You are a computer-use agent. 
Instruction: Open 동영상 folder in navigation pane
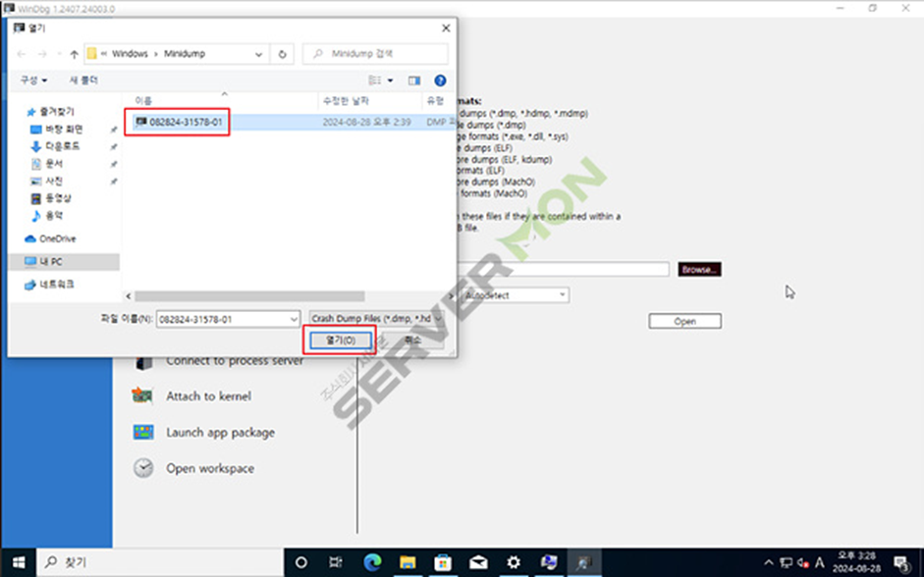pyautogui.click(x=51, y=198)
